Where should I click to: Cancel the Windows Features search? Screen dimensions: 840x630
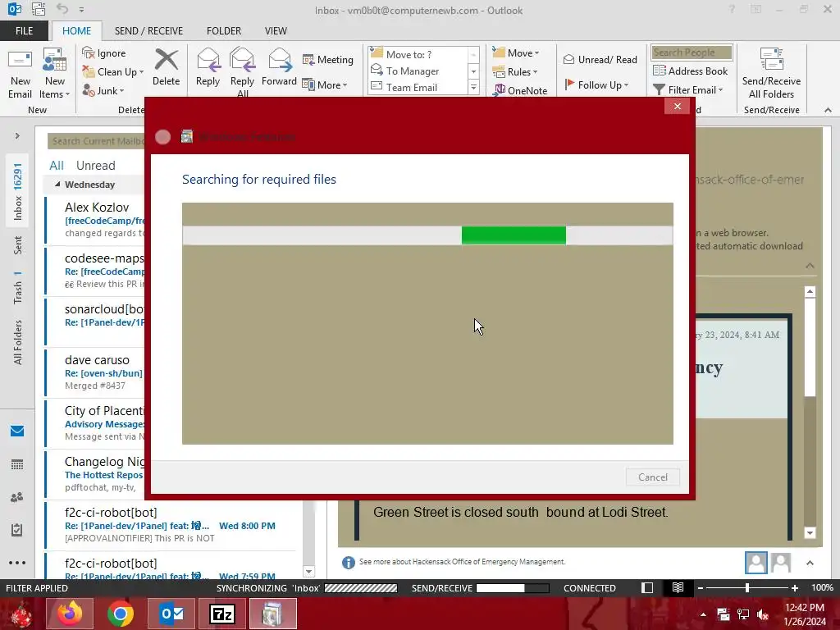click(x=652, y=477)
